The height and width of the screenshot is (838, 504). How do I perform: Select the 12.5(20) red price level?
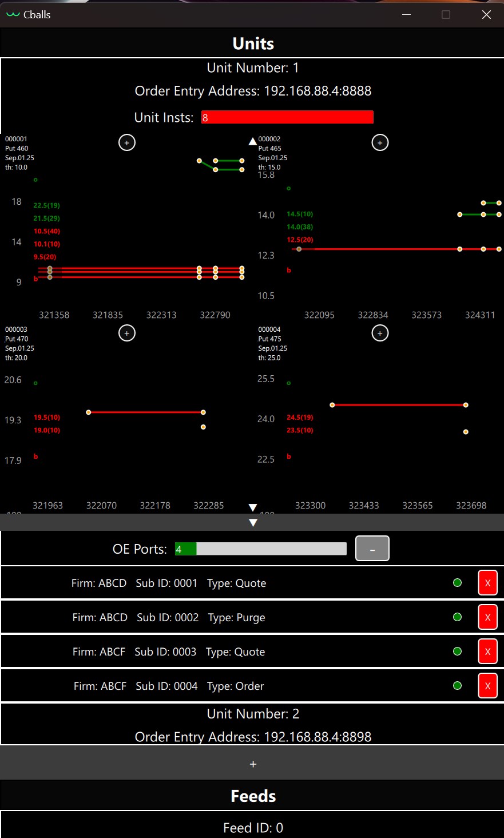point(300,240)
